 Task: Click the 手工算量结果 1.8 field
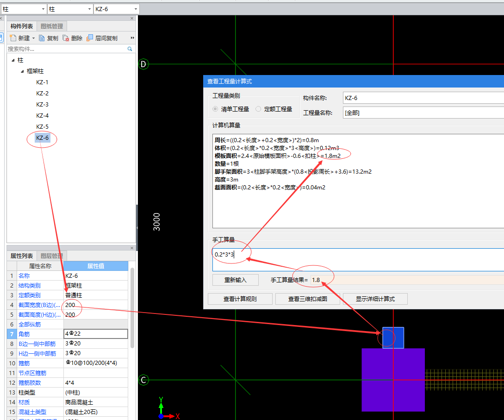coord(407,280)
